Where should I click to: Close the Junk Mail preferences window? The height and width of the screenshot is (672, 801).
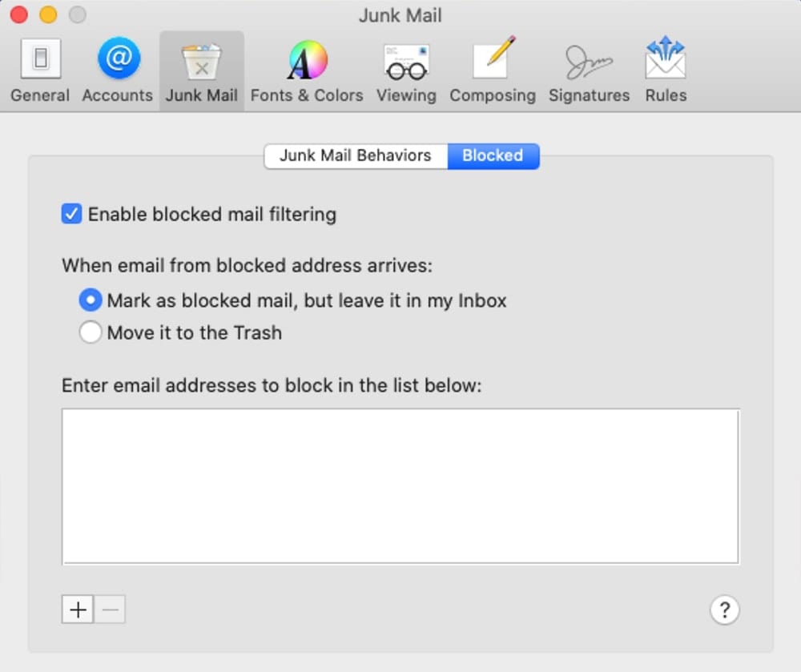(x=19, y=14)
